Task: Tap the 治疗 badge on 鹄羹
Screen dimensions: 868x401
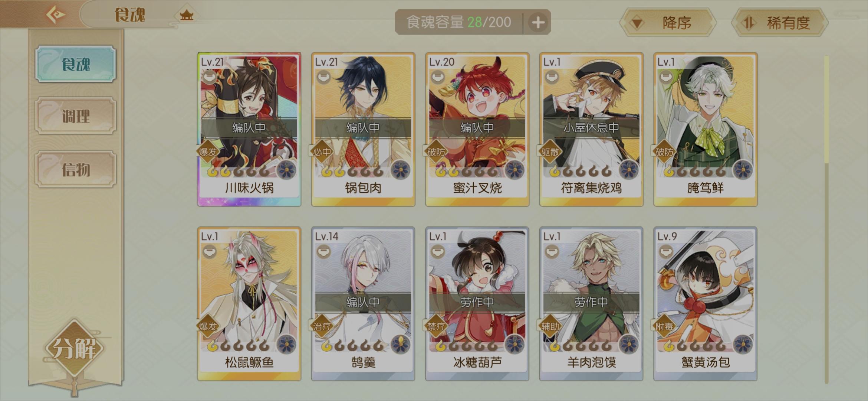Action: (322, 326)
